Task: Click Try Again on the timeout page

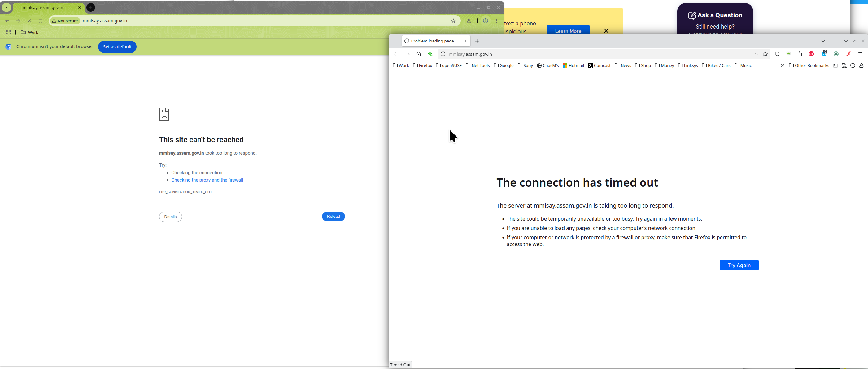Action: tap(739, 265)
